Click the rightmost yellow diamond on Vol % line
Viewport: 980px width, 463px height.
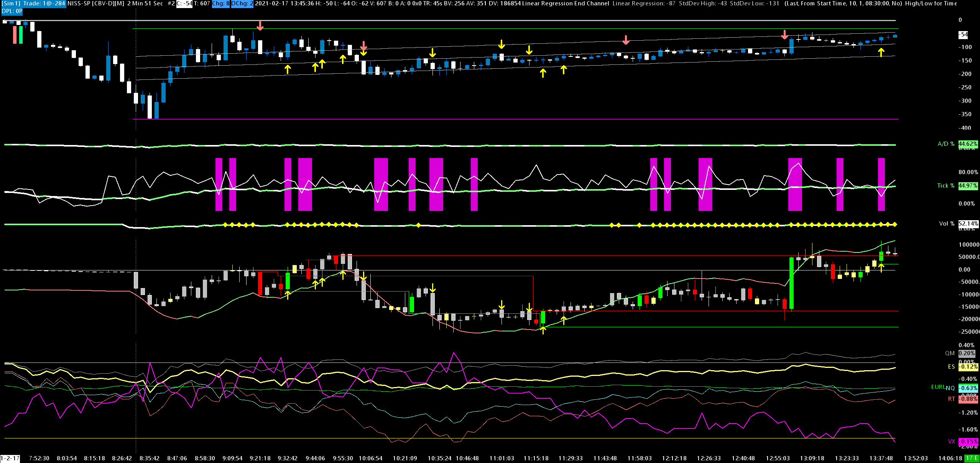click(895, 224)
